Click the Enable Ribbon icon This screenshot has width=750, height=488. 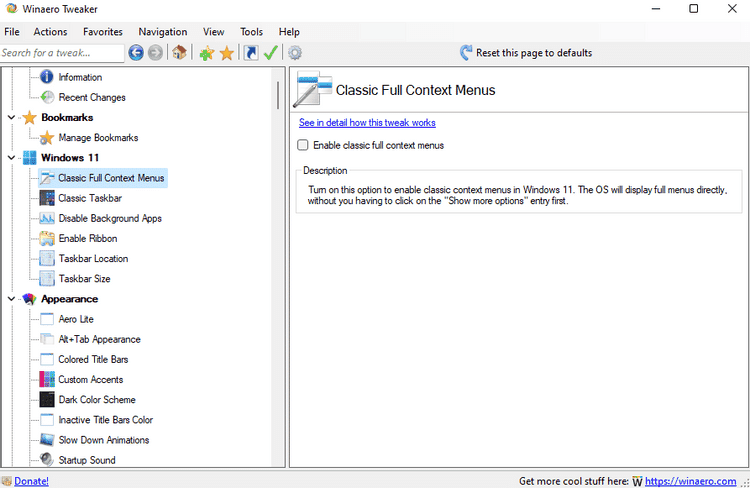(x=47, y=238)
